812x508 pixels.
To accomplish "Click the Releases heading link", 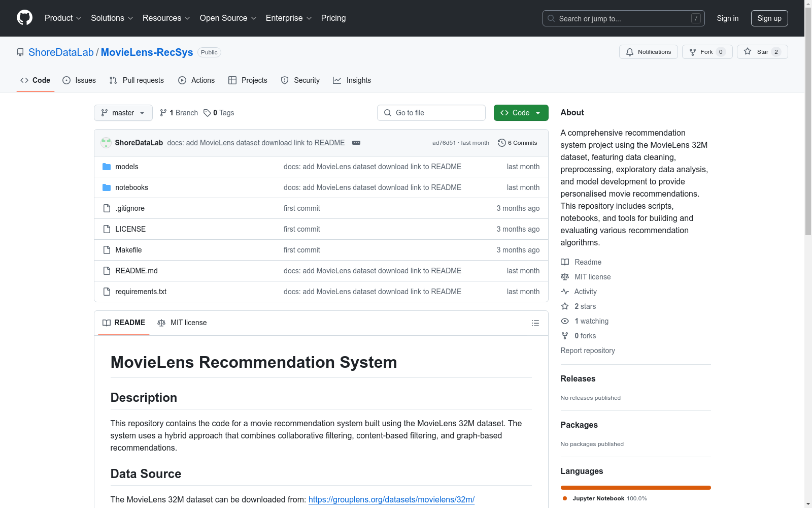I will click(x=578, y=378).
